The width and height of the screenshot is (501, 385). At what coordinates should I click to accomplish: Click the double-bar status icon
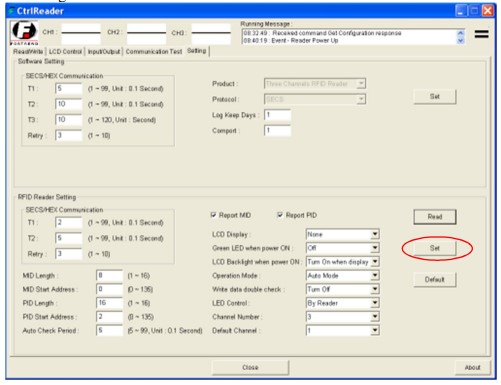[481, 34]
